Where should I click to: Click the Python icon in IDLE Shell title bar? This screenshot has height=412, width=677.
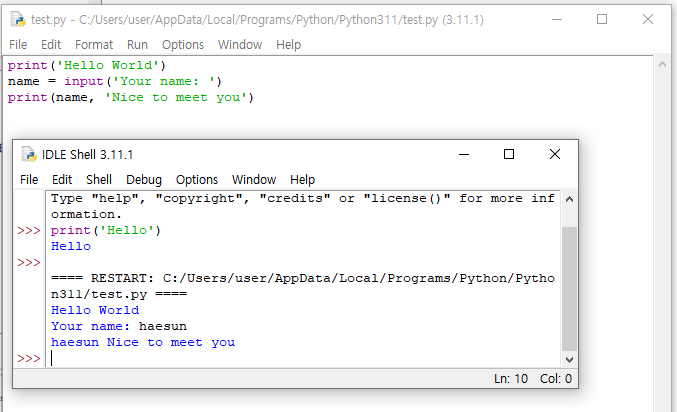(x=29, y=154)
